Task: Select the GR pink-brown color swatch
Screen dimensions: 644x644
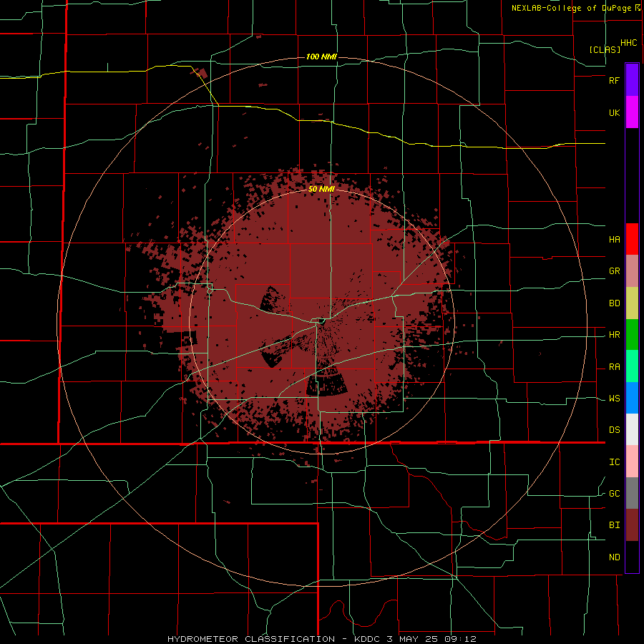Action: [x=632, y=271]
